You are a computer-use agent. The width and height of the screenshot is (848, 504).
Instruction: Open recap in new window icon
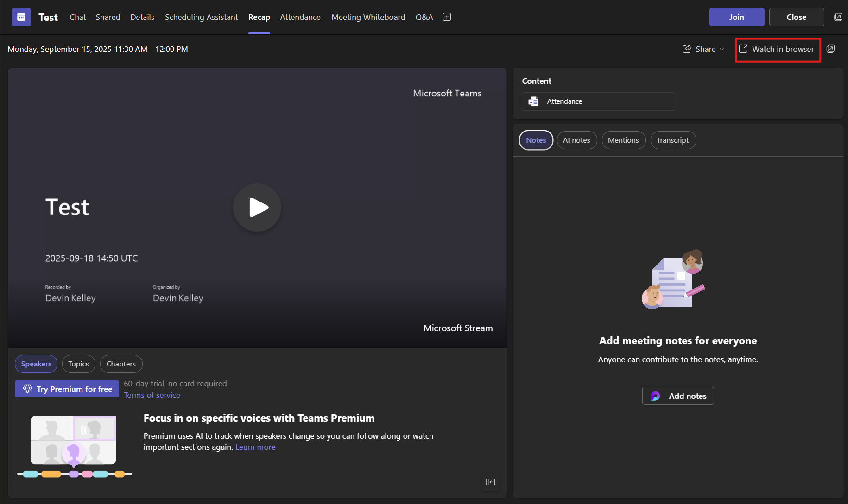click(x=830, y=49)
